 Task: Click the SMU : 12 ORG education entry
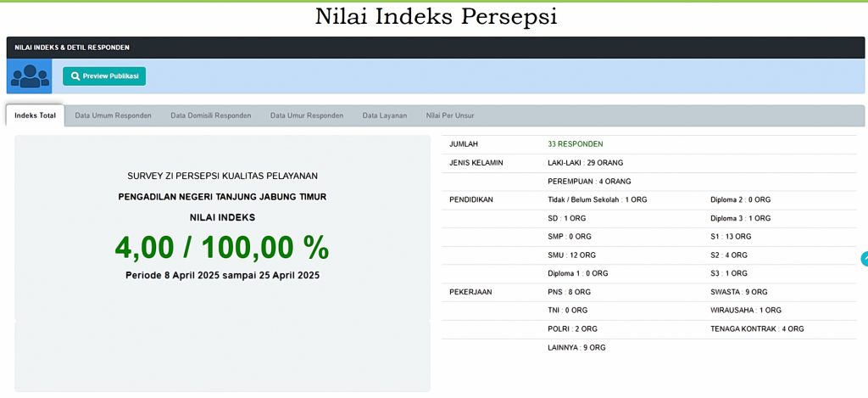click(571, 255)
